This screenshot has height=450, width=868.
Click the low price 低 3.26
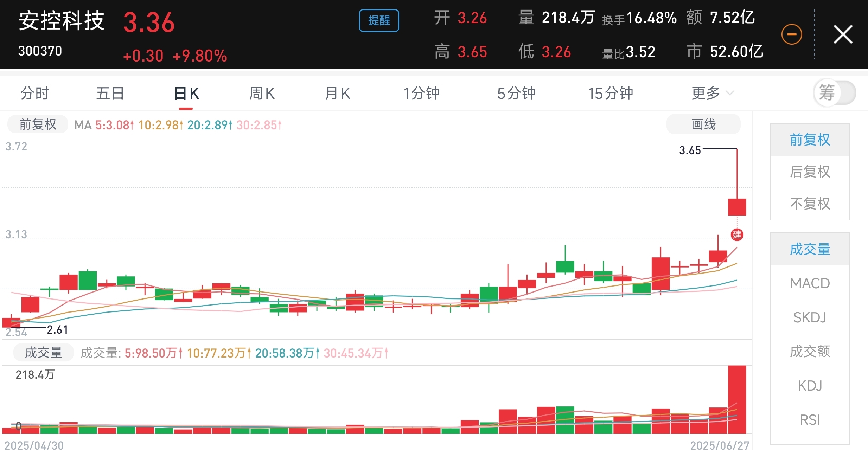544,52
